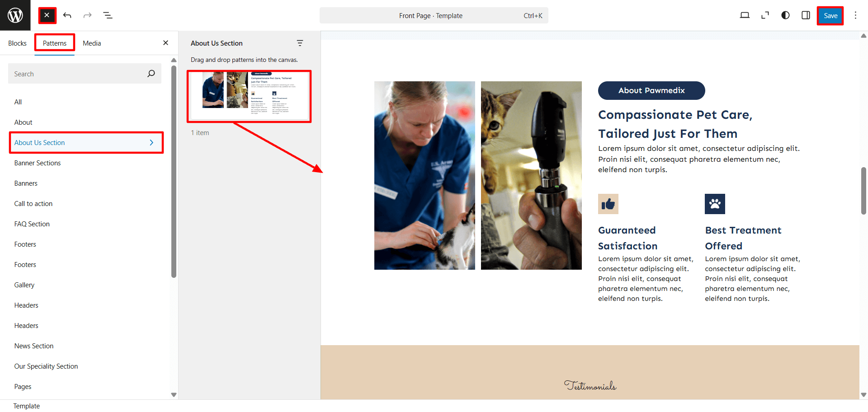868x412 pixels.
Task: Open the Styles half-circle icon
Action: click(785, 15)
